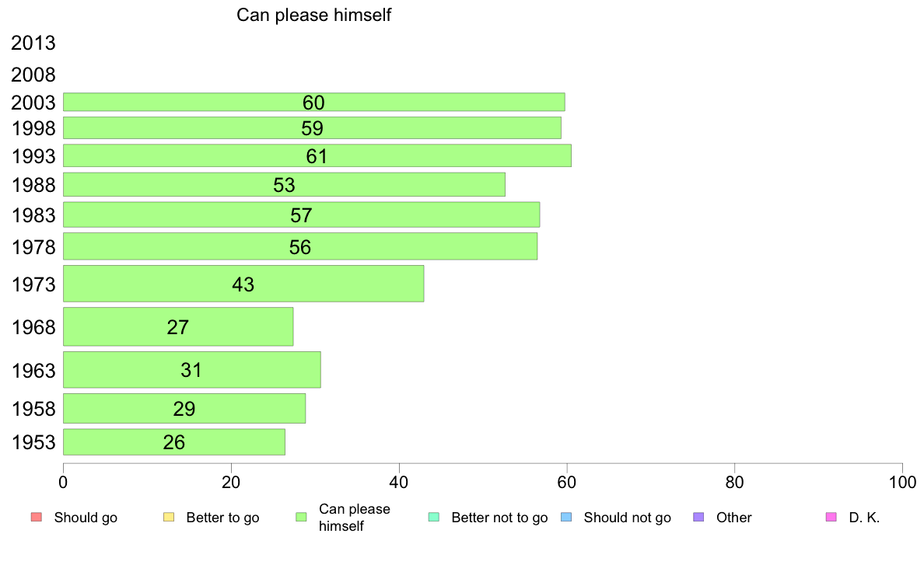Click the blue Should not go swatch
Image resolution: width=924 pixels, height=572 pixels.
click(x=566, y=518)
